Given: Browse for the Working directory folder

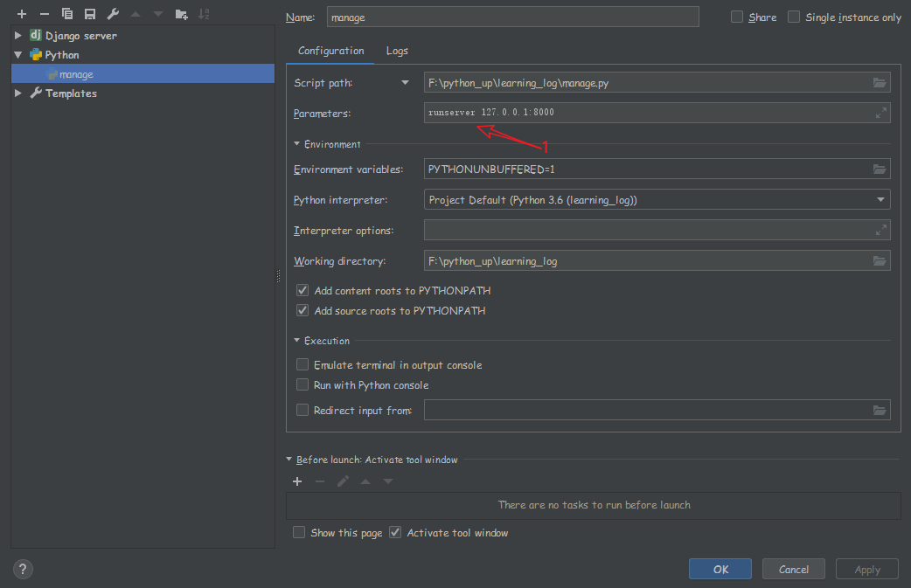Looking at the screenshot, I should tap(880, 261).
